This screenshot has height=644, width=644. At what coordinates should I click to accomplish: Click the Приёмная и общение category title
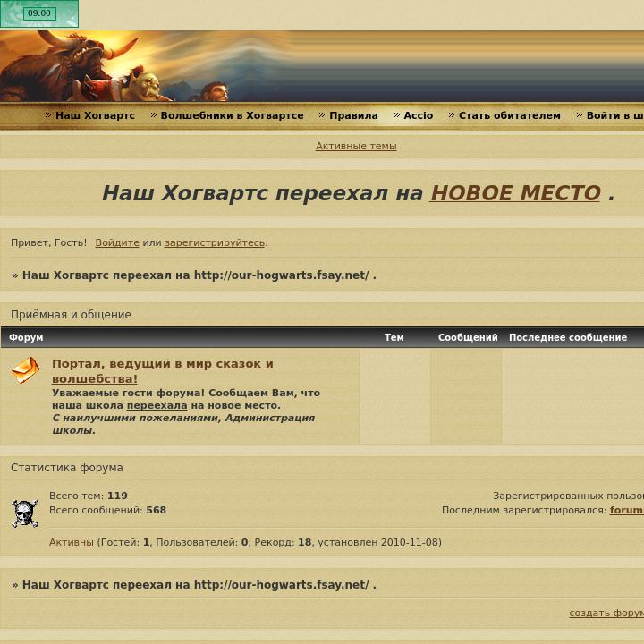point(71,315)
